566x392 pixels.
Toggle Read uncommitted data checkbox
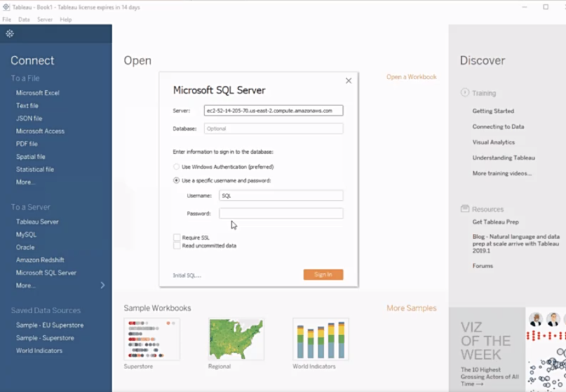(177, 245)
